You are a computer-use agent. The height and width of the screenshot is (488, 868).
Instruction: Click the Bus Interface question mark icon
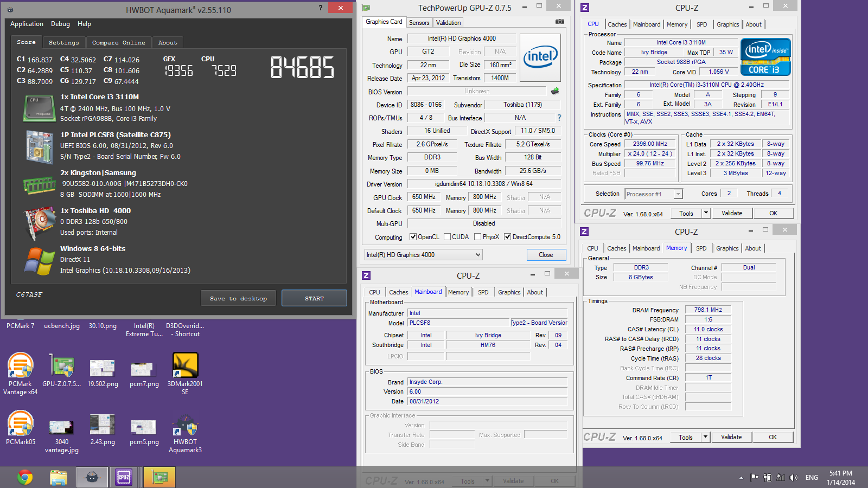[559, 118]
